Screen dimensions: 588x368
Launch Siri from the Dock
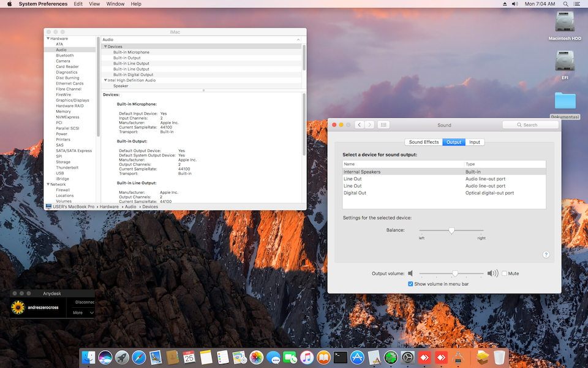[x=105, y=358]
